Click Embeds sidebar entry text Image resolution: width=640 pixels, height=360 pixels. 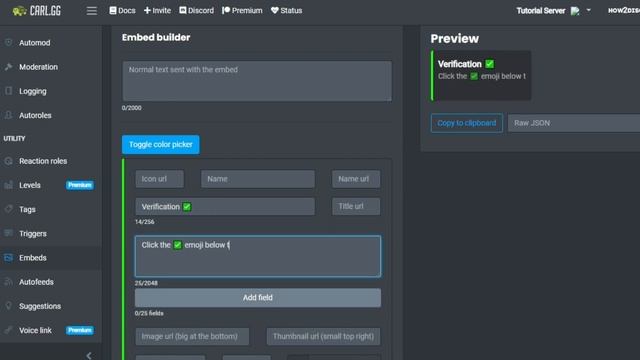pyautogui.click(x=33, y=258)
